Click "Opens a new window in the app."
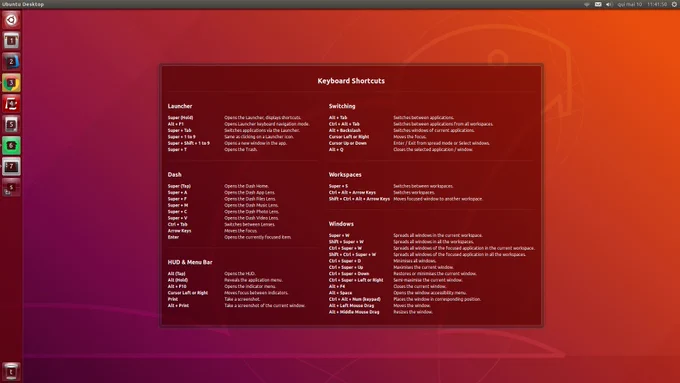The height and width of the screenshot is (383, 680). (255, 143)
